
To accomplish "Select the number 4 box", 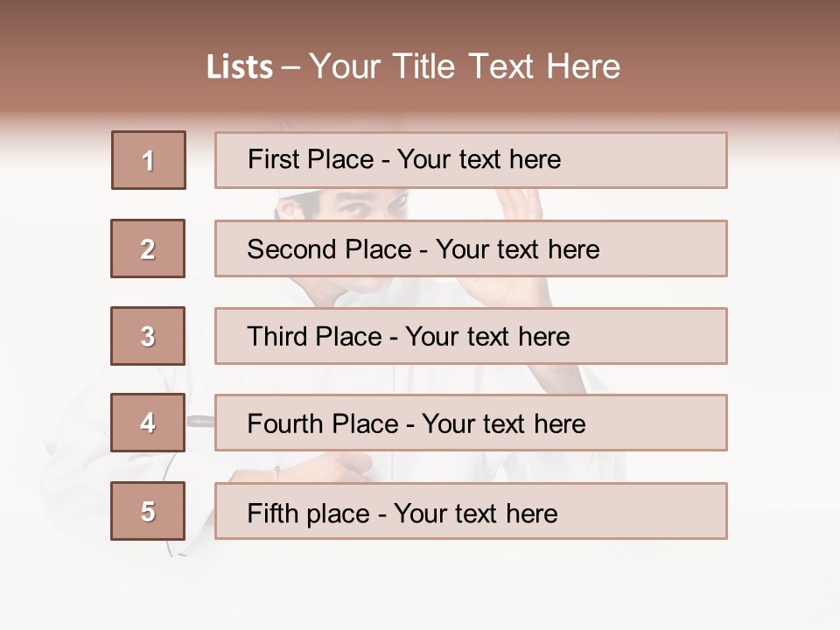I will coord(148,423).
